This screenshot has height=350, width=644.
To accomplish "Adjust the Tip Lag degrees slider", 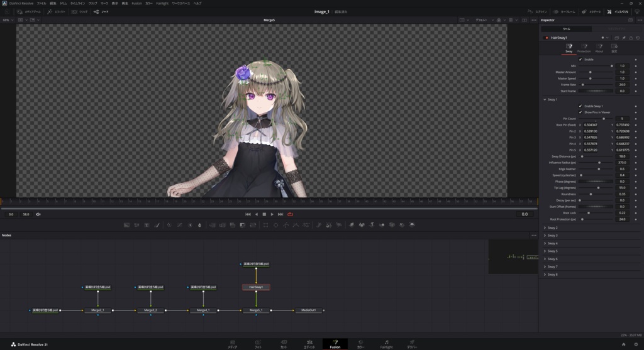I will click(x=596, y=188).
